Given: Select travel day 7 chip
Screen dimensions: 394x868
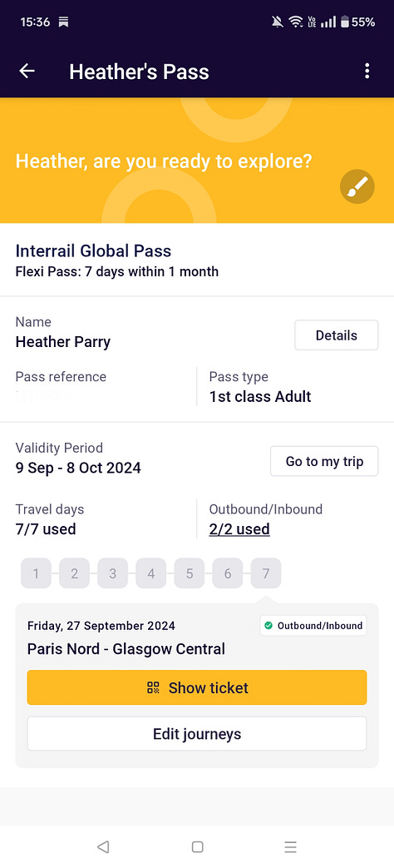Looking at the screenshot, I should [266, 573].
